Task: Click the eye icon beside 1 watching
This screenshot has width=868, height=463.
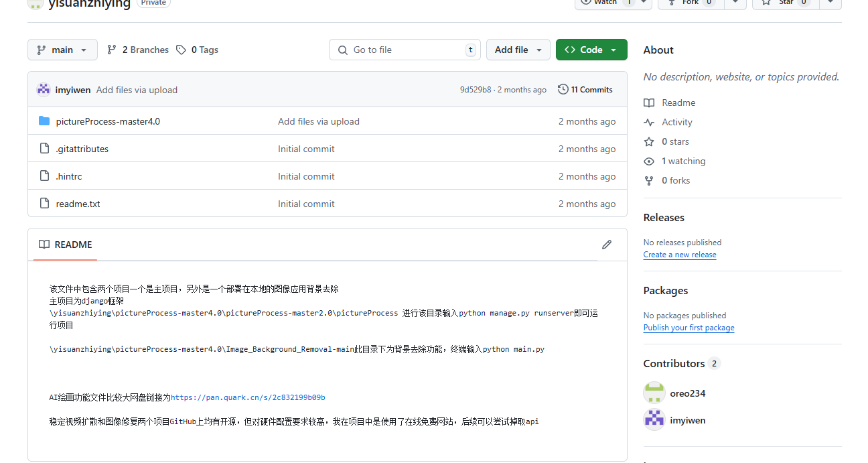Action: click(649, 161)
